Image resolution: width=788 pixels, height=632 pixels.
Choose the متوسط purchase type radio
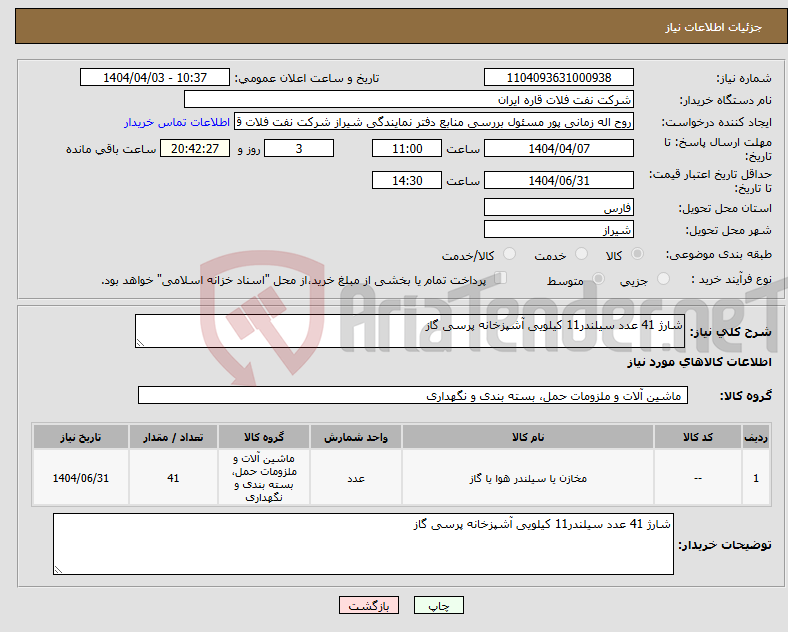[598, 279]
